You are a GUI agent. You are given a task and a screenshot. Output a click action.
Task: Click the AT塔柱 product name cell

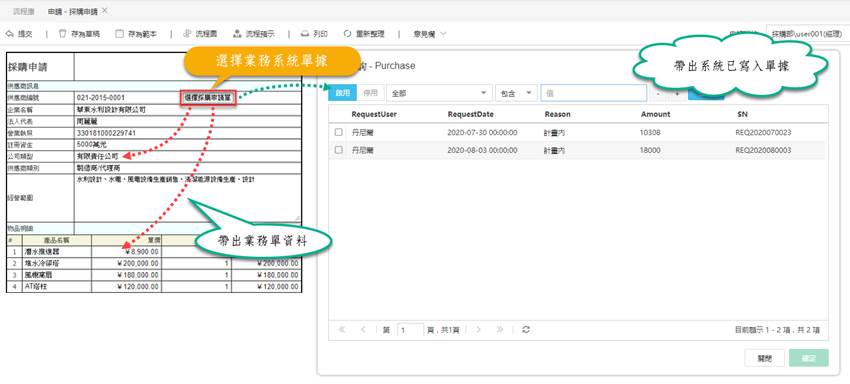[57, 286]
